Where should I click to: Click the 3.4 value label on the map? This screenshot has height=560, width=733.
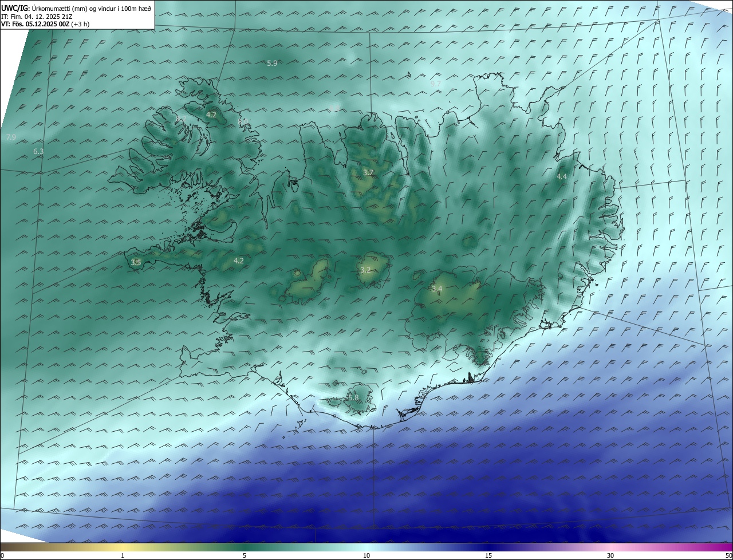438,289
